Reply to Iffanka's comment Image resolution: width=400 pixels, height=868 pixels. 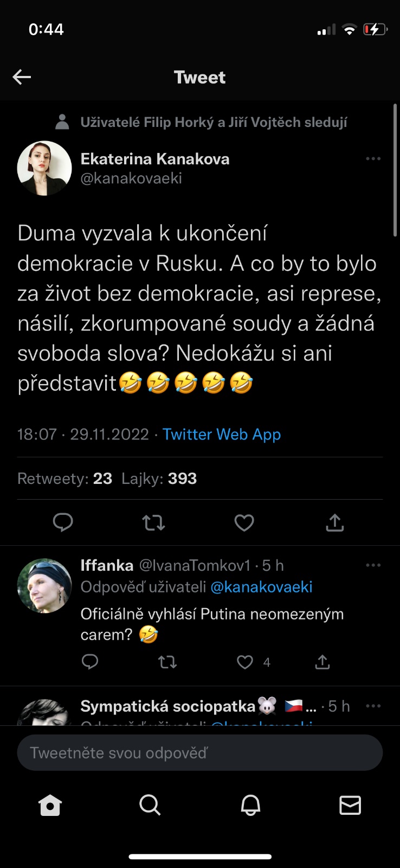[90, 662]
